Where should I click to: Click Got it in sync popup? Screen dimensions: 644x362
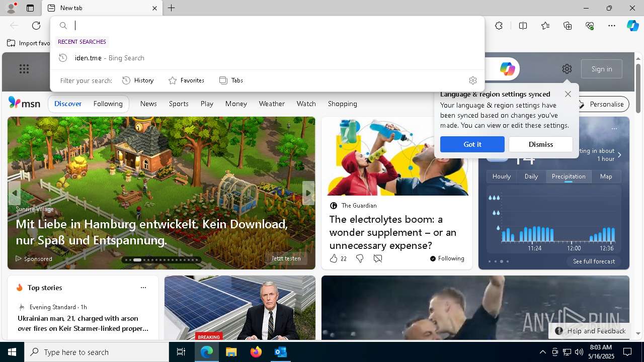coord(472,144)
